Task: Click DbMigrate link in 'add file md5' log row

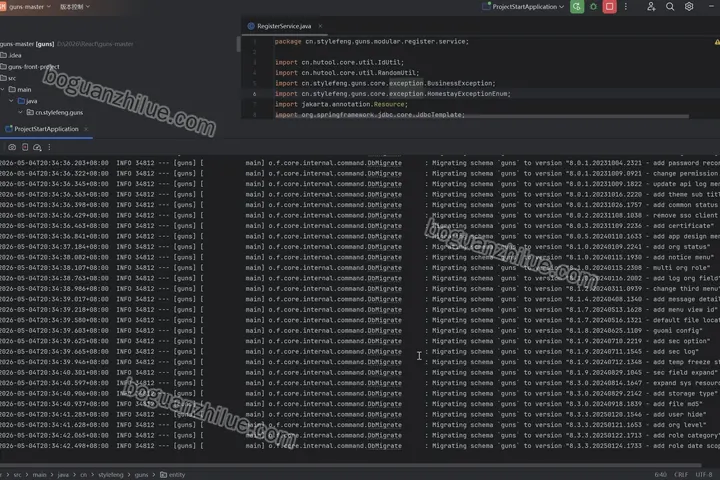Action: 384,404
